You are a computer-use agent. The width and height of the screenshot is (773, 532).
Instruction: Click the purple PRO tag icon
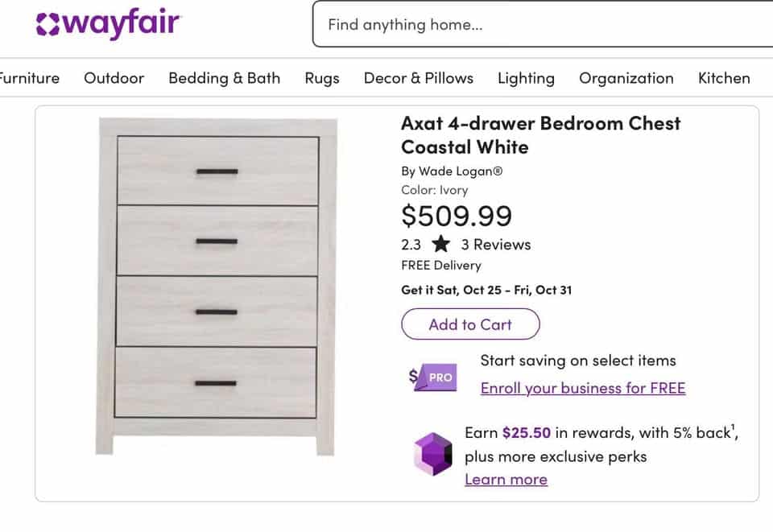pos(432,376)
